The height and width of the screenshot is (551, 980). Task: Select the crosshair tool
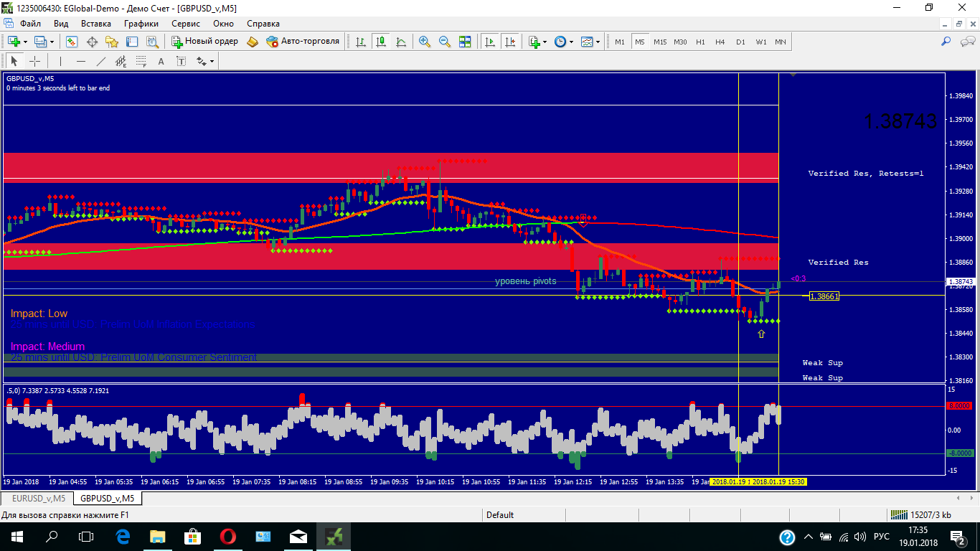coord(34,61)
